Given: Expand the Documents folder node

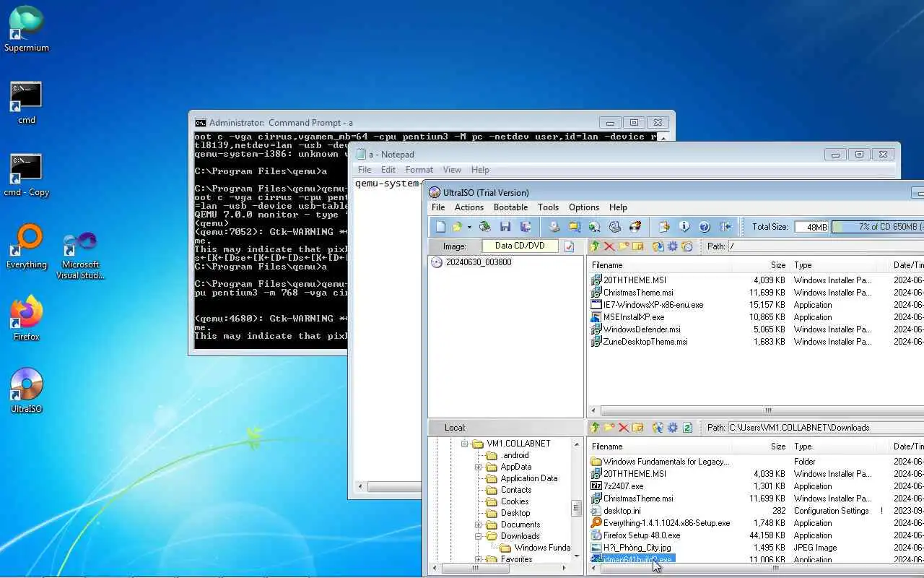Looking at the screenshot, I should pyautogui.click(x=478, y=525).
